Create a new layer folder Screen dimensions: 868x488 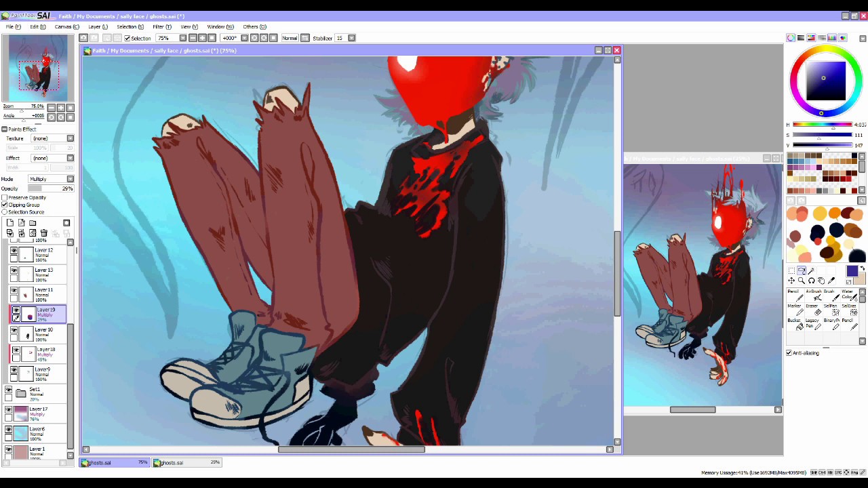pos(33,223)
